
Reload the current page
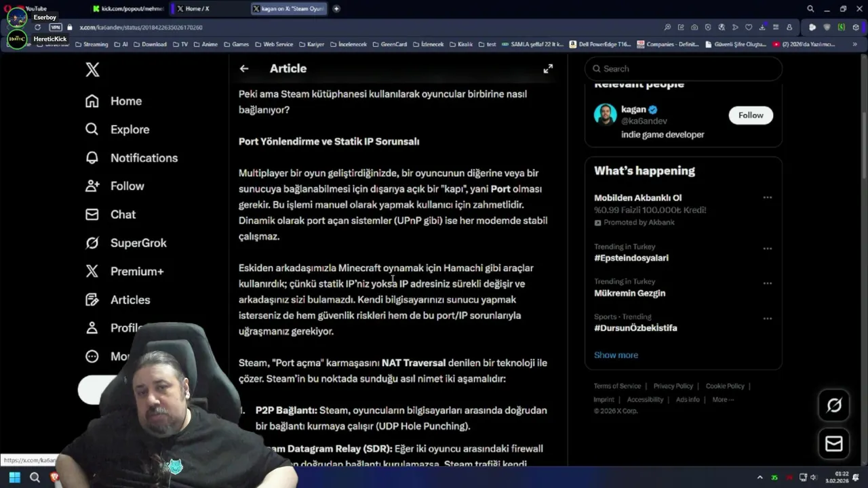[37, 27]
